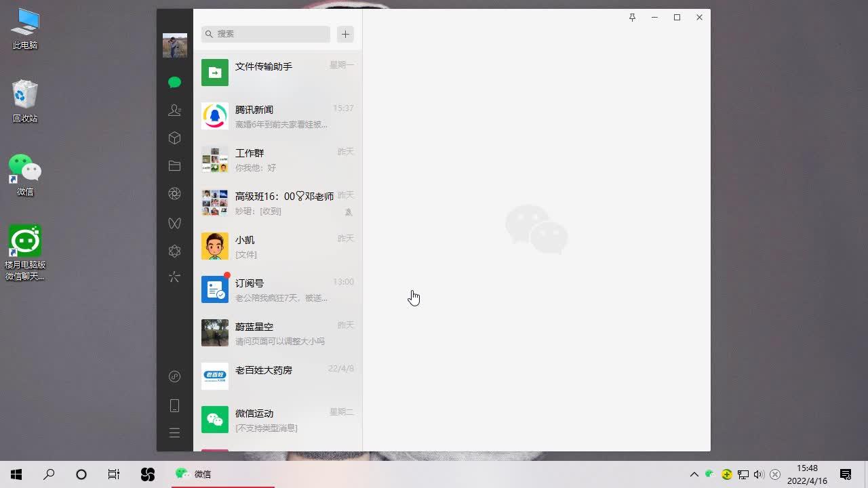Click the 文件传输助手 green folder avatar
The width and height of the screenshot is (868, 488).
coord(215,73)
